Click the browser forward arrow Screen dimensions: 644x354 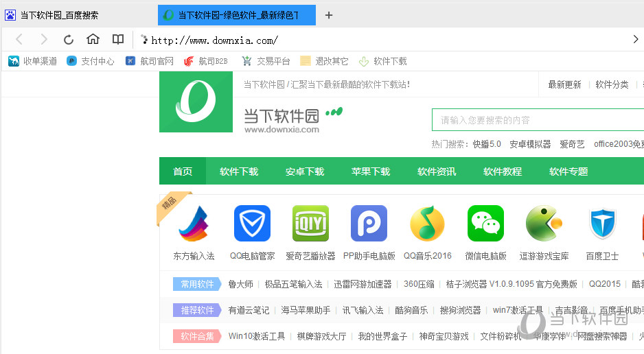(43, 39)
